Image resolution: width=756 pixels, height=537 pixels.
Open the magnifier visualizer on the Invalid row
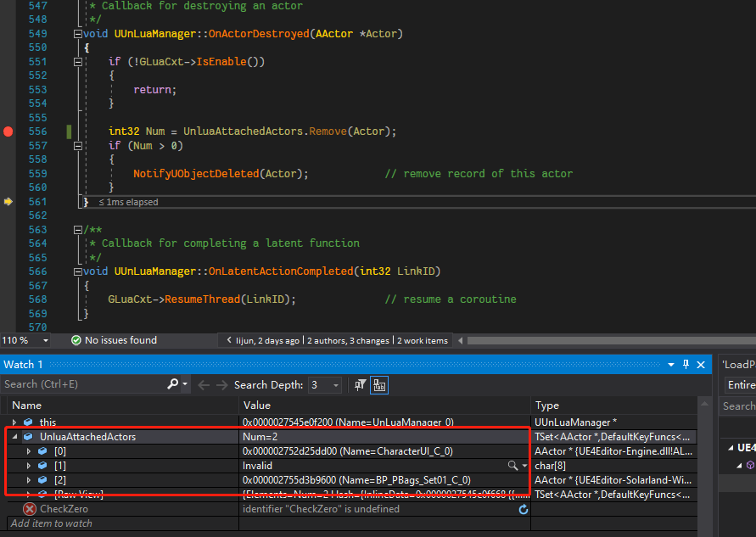(x=512, y=466)
